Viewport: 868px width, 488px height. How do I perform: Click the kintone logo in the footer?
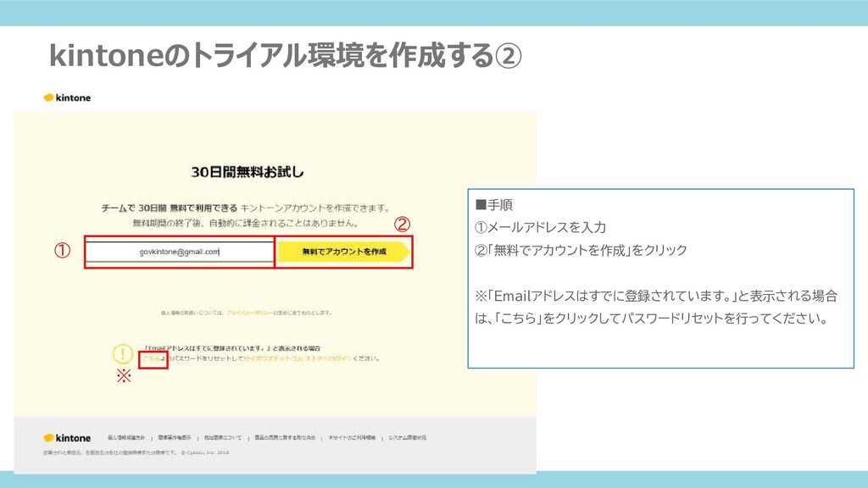[67, 438]
